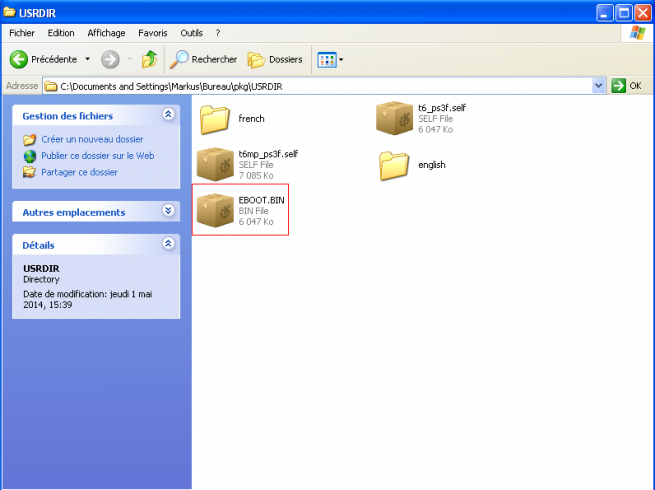
Task: Open the french folder
Action: [x=215, y=118]
